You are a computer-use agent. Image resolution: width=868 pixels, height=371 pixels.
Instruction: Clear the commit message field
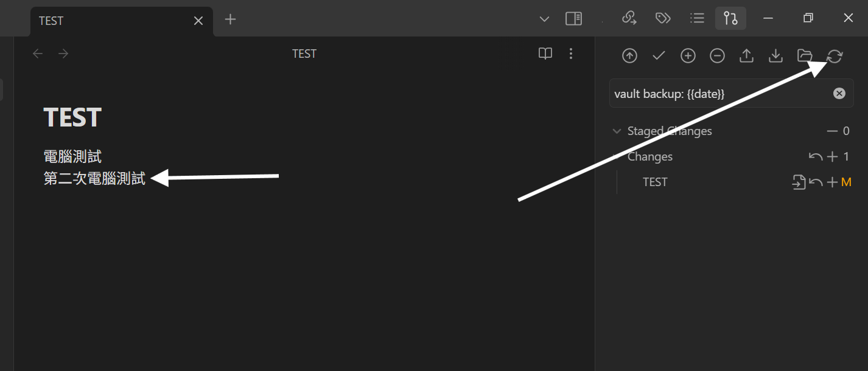pyautogui.click(x=839, y=93)
